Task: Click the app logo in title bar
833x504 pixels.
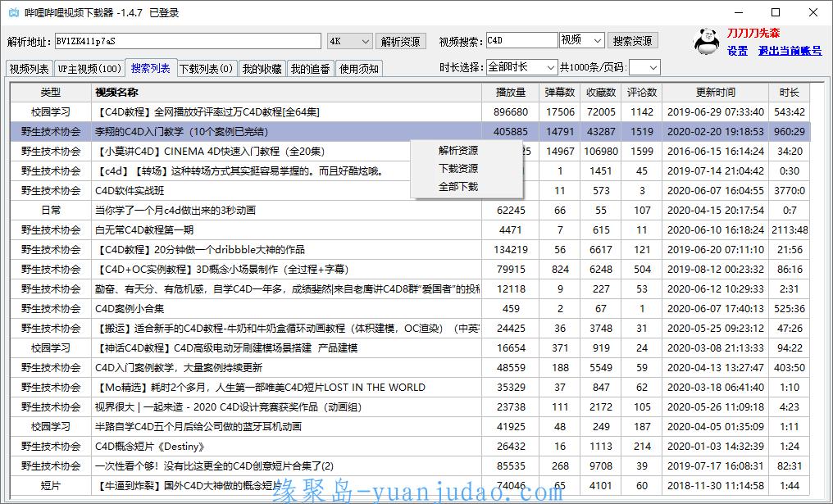Action: tap(14, 12)
